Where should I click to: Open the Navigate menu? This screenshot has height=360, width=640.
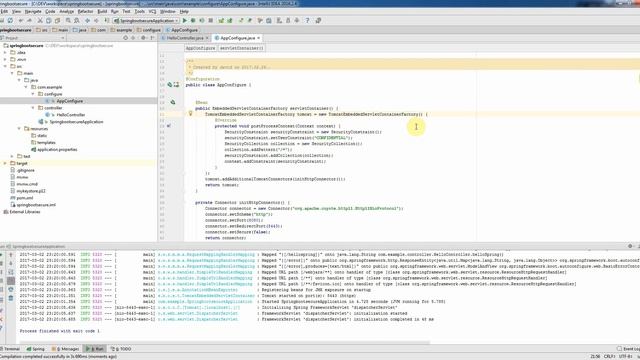[x=33, y=11]
